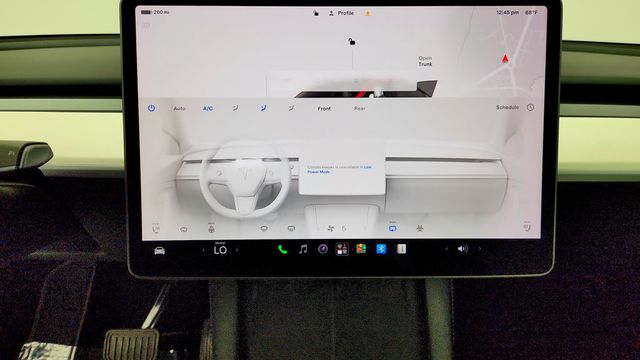Open the car controls menu icon
640x360 pixels.
tap(160, 250)
